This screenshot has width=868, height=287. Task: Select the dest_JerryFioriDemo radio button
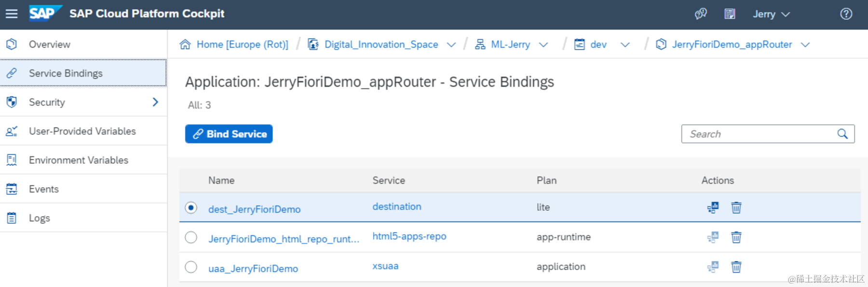(191, 207)
